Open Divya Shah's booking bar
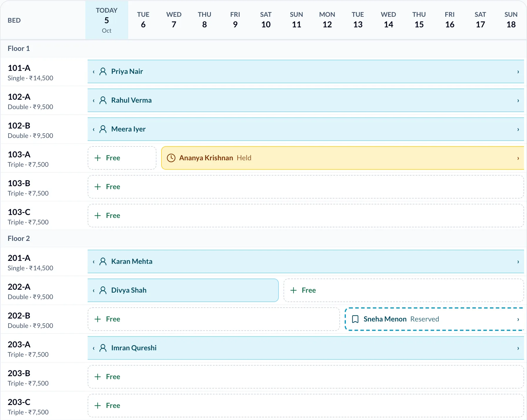 point(183,290)
